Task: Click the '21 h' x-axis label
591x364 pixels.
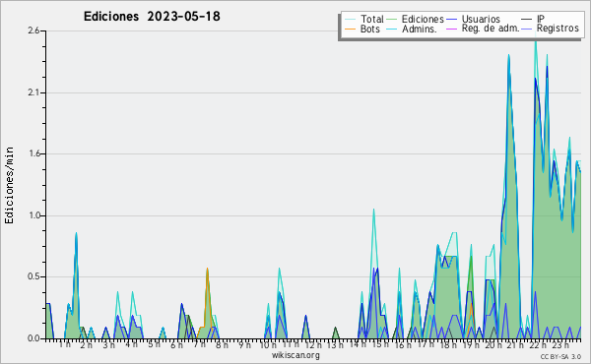Action: [x=515, y=344]
